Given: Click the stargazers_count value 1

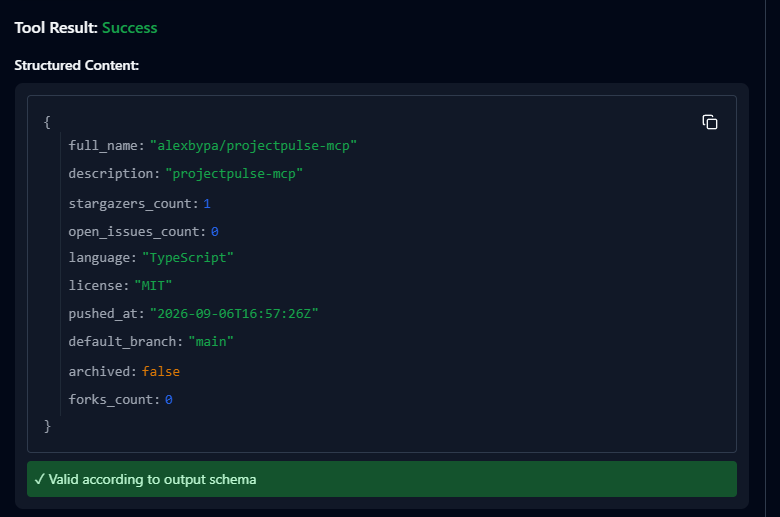Looking at the screenshot, I should [207, 204].
